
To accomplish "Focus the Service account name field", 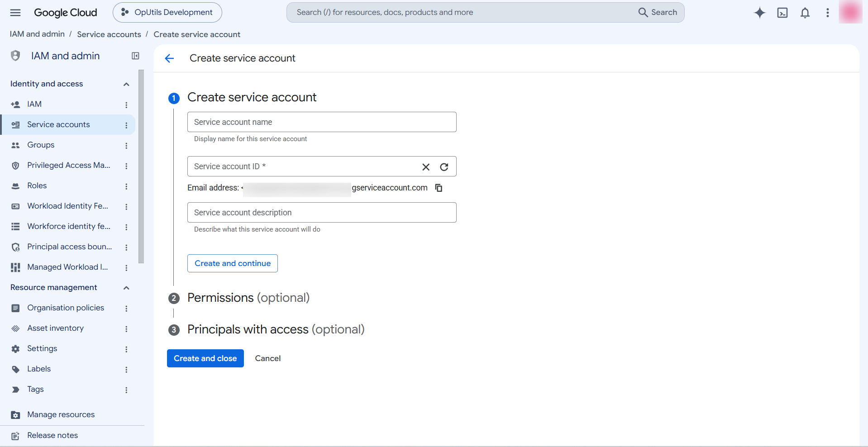I will pyautogui.click(x=322, y=122).
